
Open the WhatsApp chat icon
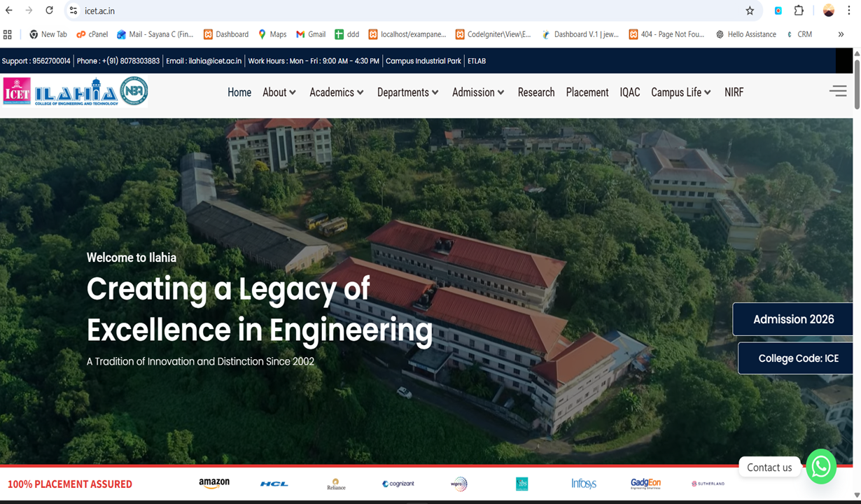tap(821, 467)
